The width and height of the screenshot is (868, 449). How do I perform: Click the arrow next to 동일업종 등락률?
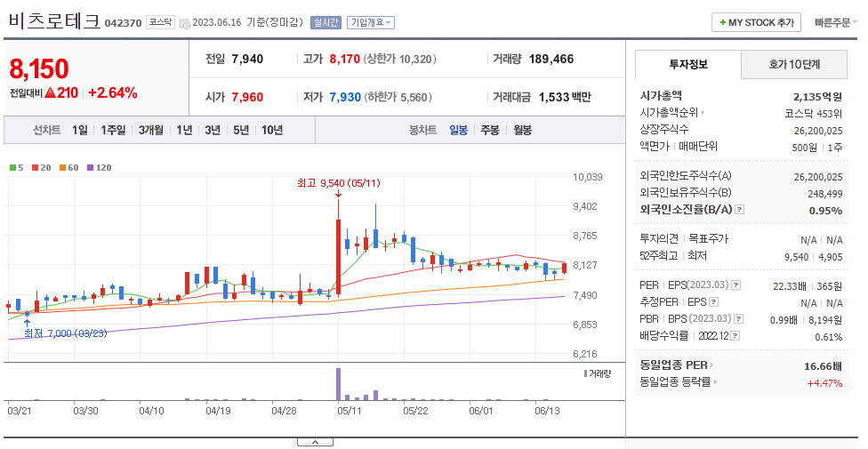click(715, 382)
